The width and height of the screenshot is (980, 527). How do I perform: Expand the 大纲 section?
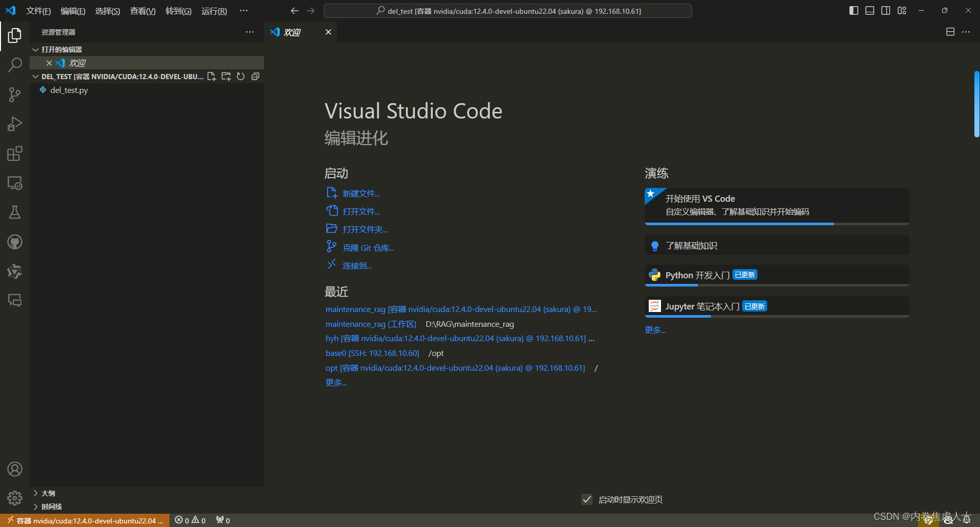(147, 493)
